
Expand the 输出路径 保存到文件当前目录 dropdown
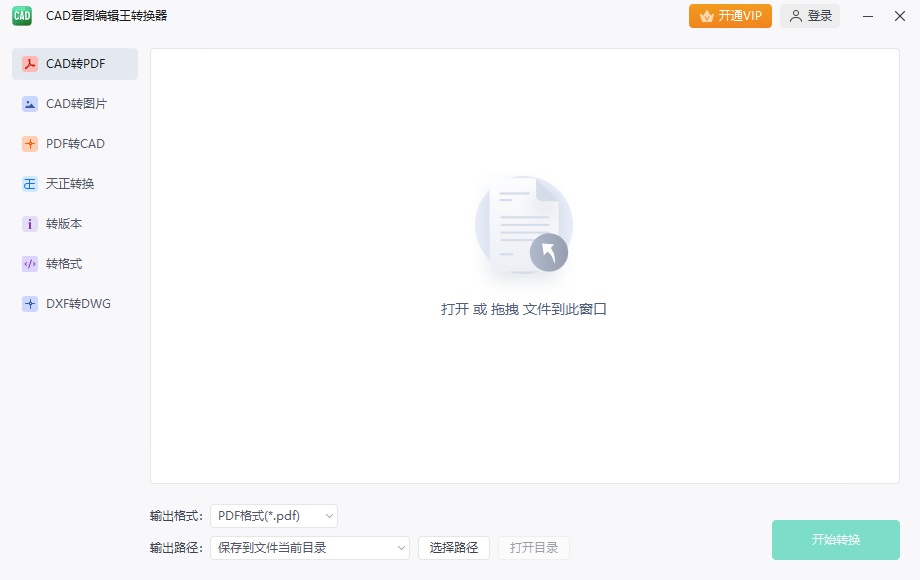[310, 548]
